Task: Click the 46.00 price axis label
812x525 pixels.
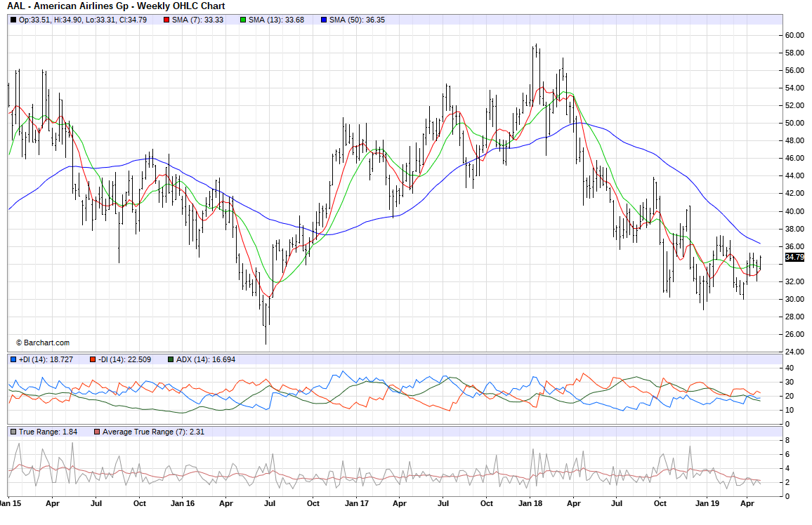Action: point(795,159)
